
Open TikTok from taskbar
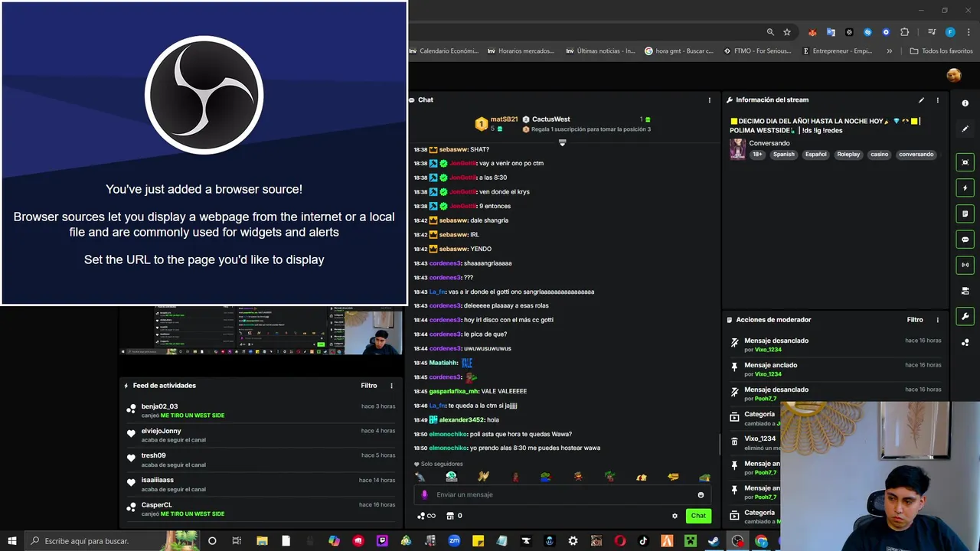point(643,541)
